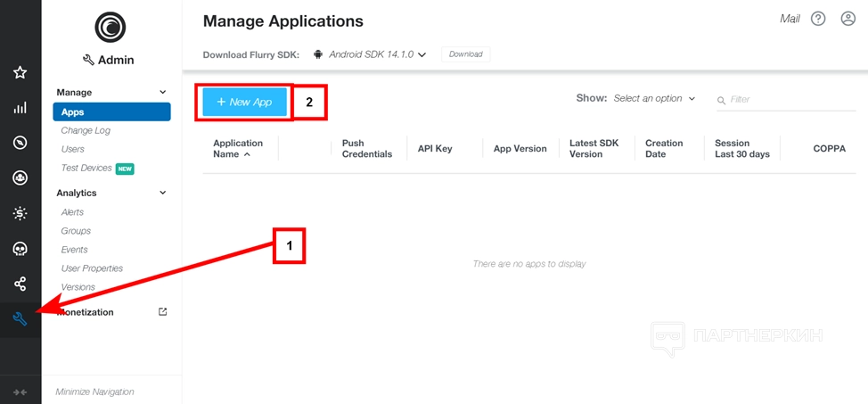The image size is (868, 404).
Task: Click the wrench Admin icon in sidebar
Action: (20, 318)
